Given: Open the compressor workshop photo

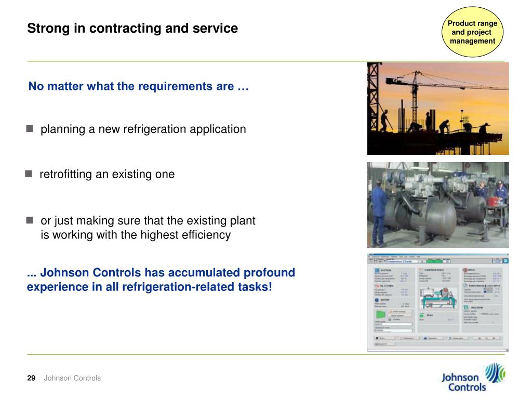Looking at the screenshot, I should [x=438, y=205].
